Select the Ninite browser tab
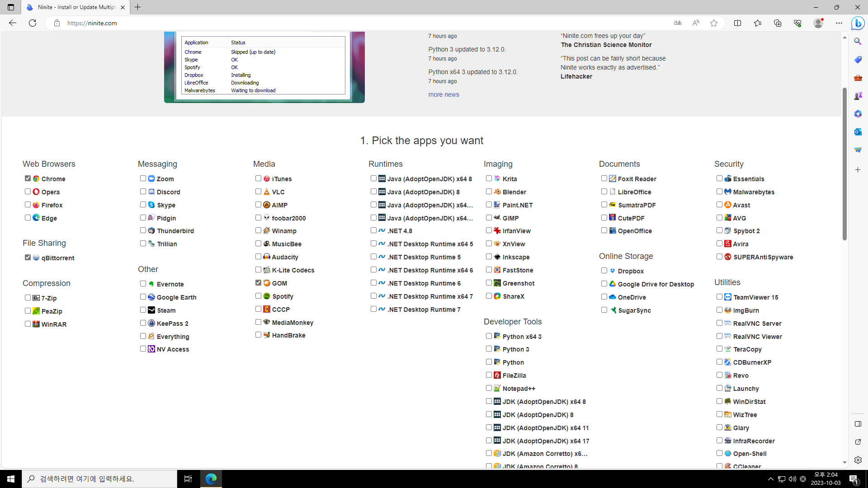This screenshot has height=488, width=868. (x=75, y=7)
